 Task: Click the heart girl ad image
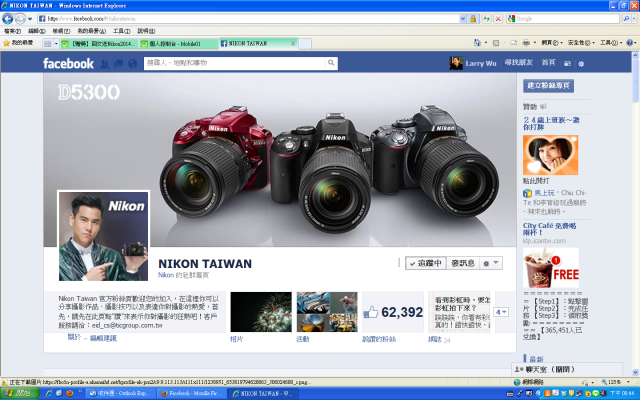pos(550,155)
